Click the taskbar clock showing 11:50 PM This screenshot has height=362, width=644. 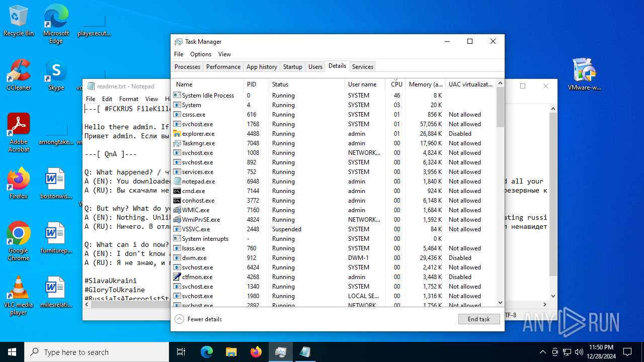point(601,352)
